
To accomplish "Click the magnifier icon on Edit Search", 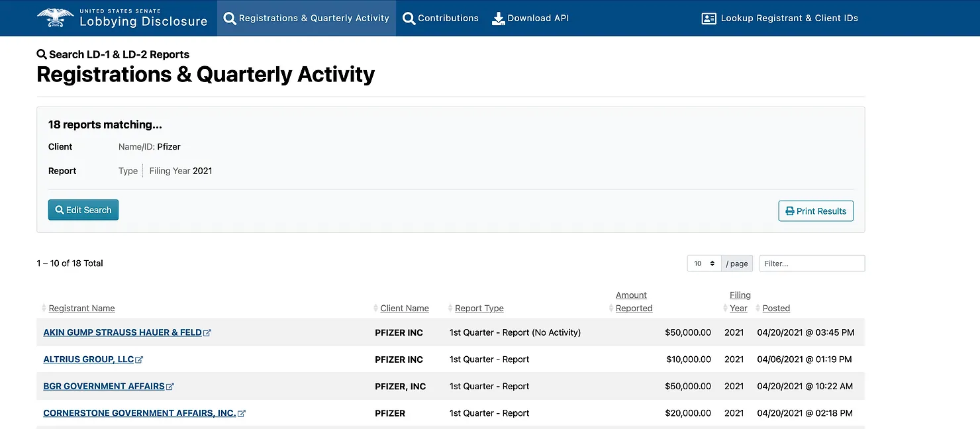I will pos(60,210).
